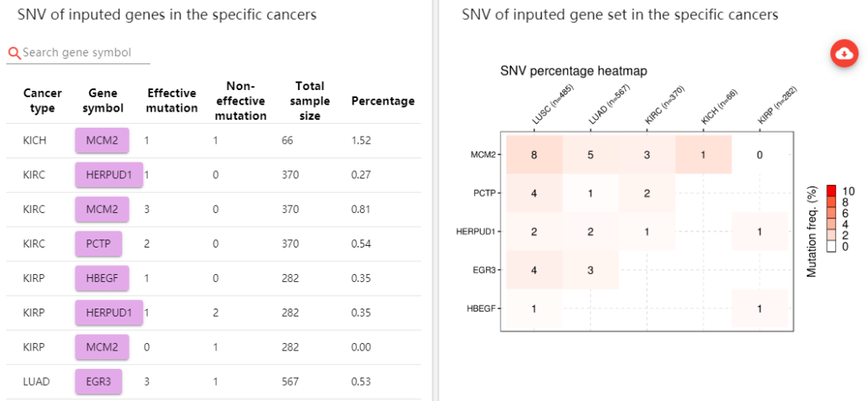Screen dimensions: 868x401
Task: Click the MCM2 LUSC heatmap cell showing 8
Action: (x=534, y=154)
